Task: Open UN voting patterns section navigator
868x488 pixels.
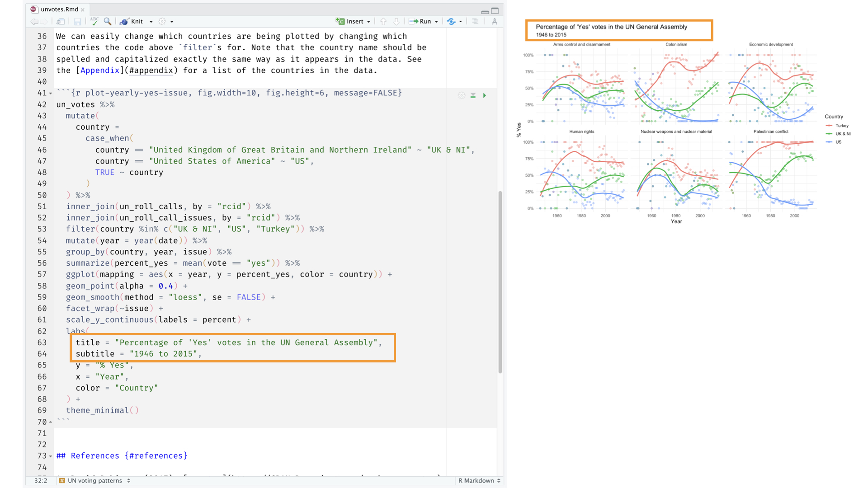Action: pos(95,480)
